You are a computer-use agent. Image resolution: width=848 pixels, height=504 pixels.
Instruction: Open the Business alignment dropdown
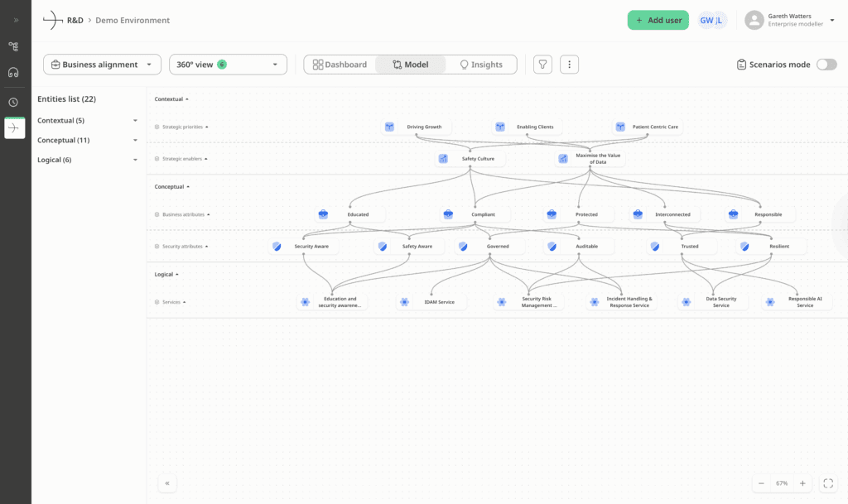click(x=102, y=65)
